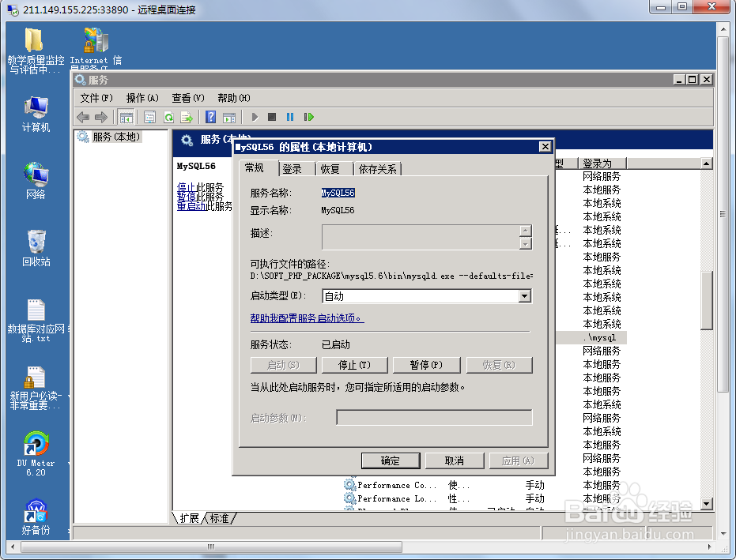Click the Forward arrow in Services toolbar
This screenshot has width=736, height=560.
101,117
